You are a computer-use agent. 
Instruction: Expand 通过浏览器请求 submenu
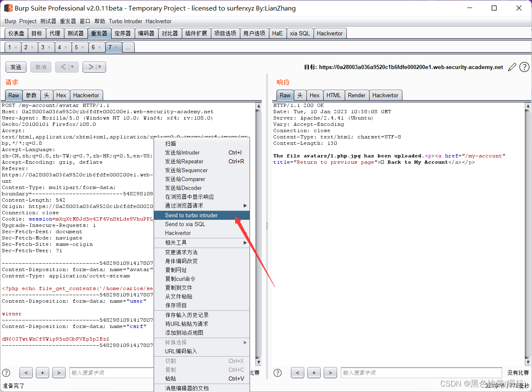coord(245,205)
